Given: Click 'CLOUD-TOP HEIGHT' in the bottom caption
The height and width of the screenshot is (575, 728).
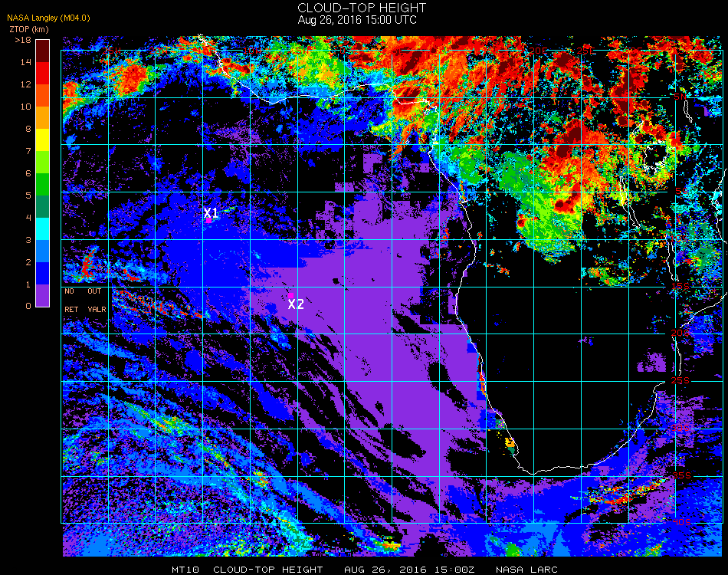Looking at the screenshot, I should [268, 570].
